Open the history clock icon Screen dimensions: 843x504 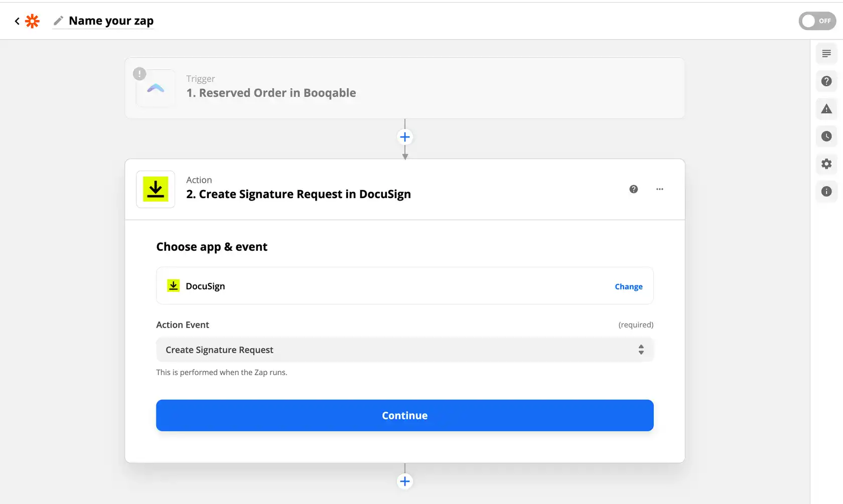[x=826, y=136]
